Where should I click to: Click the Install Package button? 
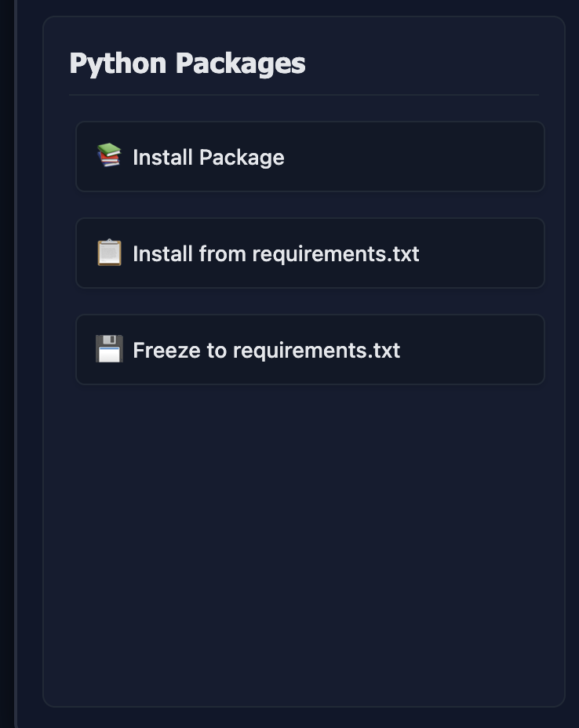click(309, 156)
